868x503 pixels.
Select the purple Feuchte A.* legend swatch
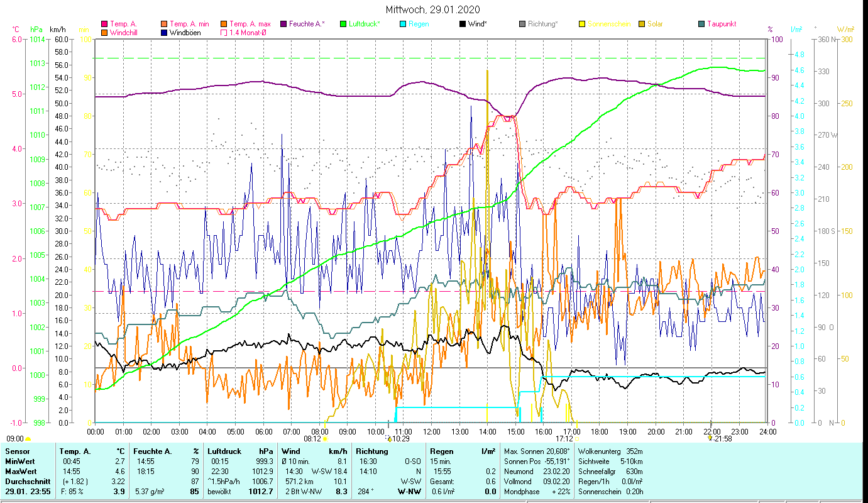[x=283, y=25]
